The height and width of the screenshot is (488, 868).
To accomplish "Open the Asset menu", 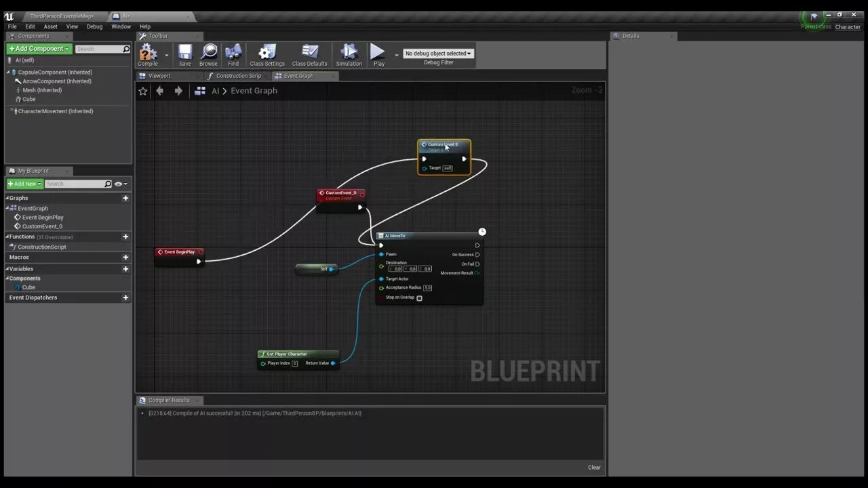I will coord(51,26).
